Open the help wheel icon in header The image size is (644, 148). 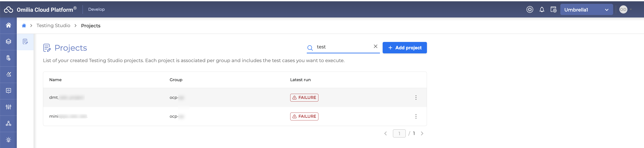pyautogui.click(x=530, y=9)
